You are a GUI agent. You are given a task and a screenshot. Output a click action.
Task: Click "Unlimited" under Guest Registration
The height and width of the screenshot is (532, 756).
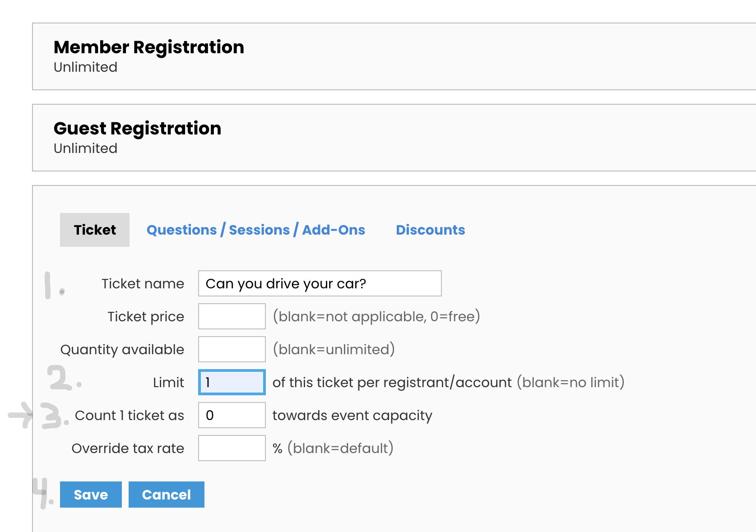pyautogui.click(x=85, y=148)
